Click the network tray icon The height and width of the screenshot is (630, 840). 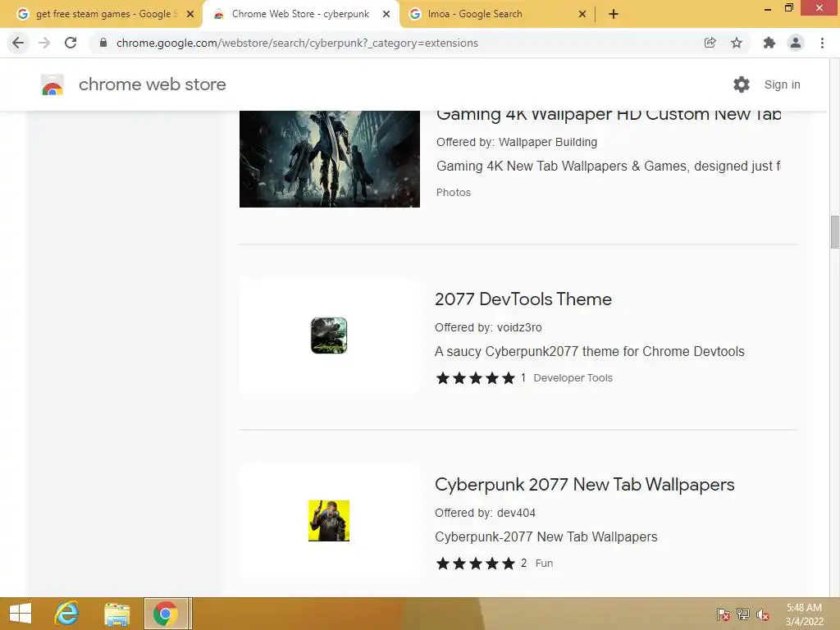(743, 614)
